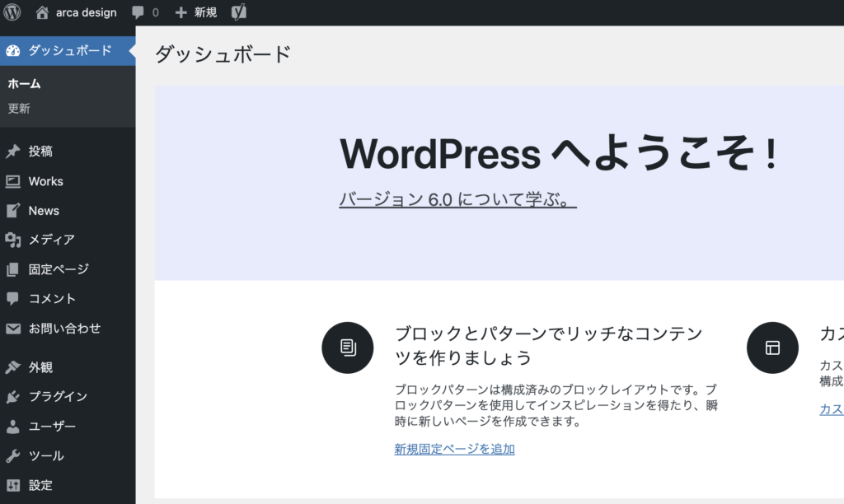Select the ダッシュボード menu item
This screenshot has height=504, width=844.
pos(69,50)
